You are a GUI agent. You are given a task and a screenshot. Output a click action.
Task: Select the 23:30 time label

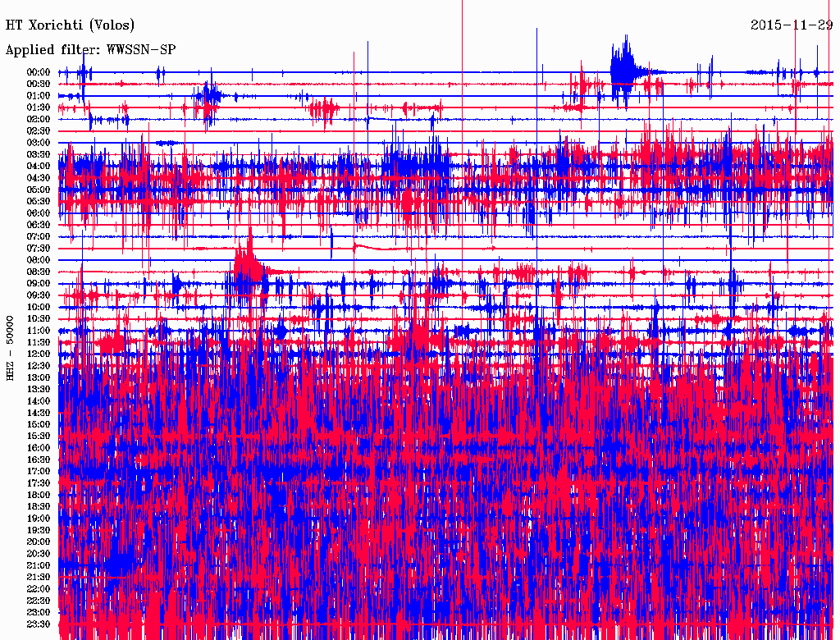click(39, 624)
